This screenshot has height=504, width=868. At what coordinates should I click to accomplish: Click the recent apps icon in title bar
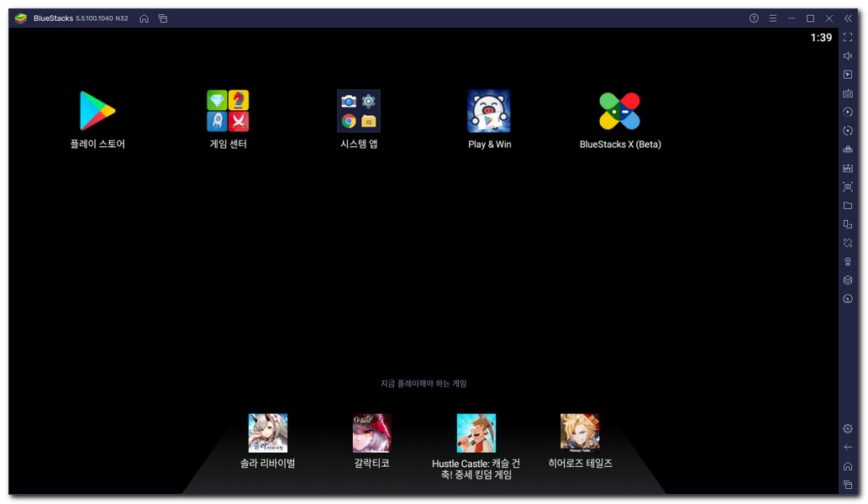click(x=163, y=18)
